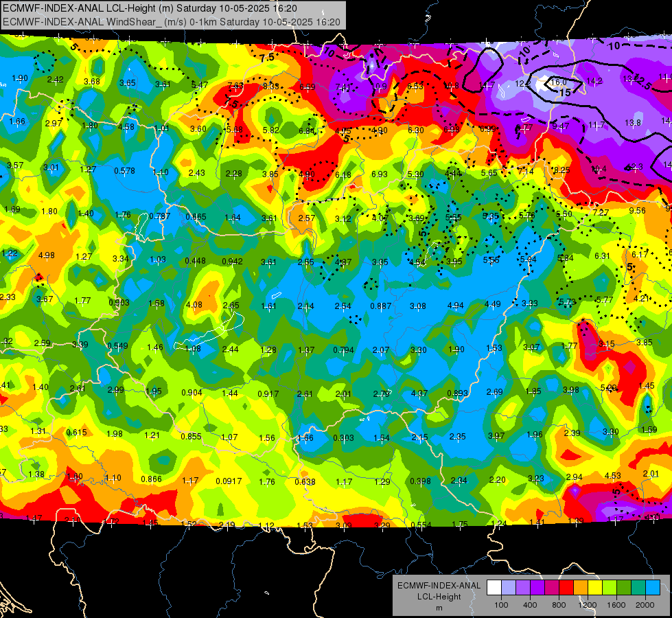Select the blue swatch at legend end
This screenshot has width=672, height=618.
tap(653, 588)
